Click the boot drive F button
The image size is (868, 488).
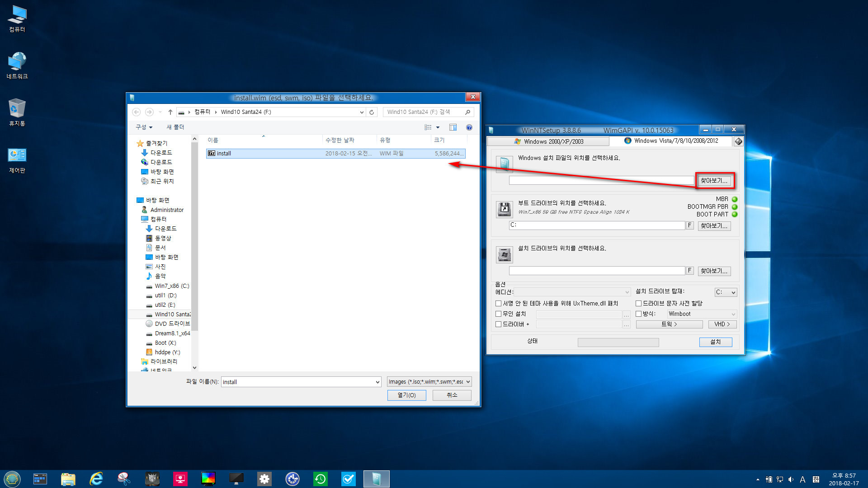click(x=689, y=225)
